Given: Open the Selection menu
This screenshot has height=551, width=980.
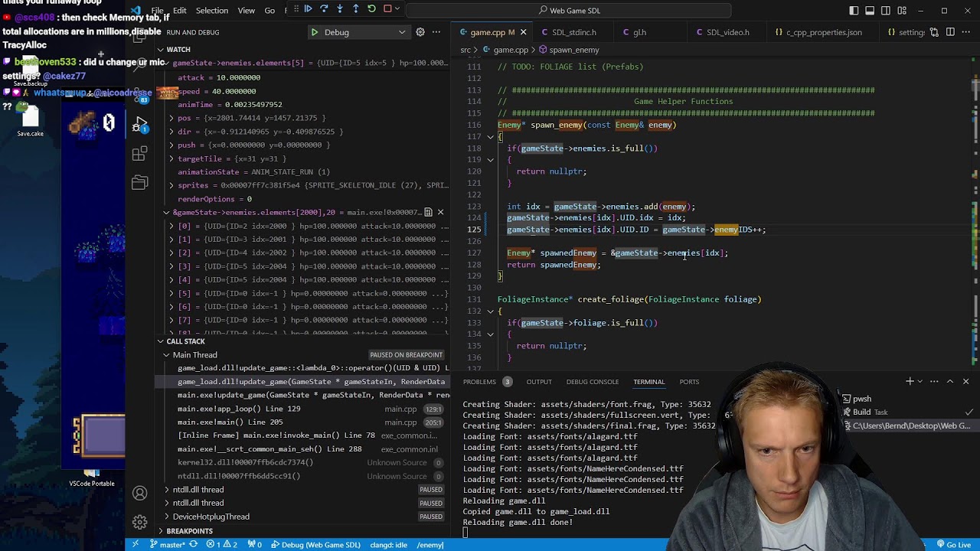Looking at the screenshot, I should point(211,11).
